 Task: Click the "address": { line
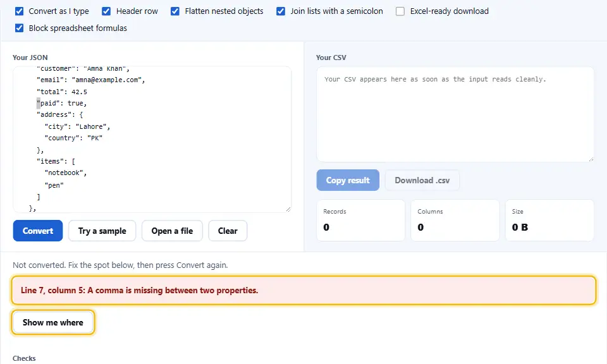click(59, 115)
